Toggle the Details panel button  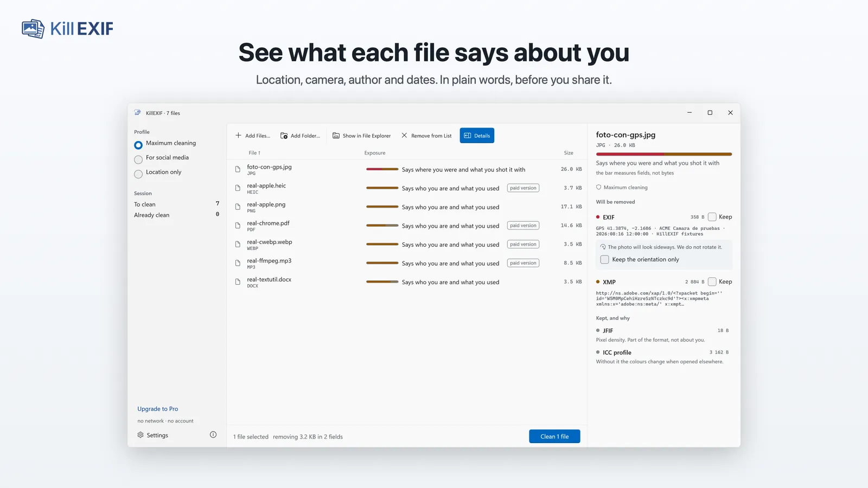tap(477, 136)
